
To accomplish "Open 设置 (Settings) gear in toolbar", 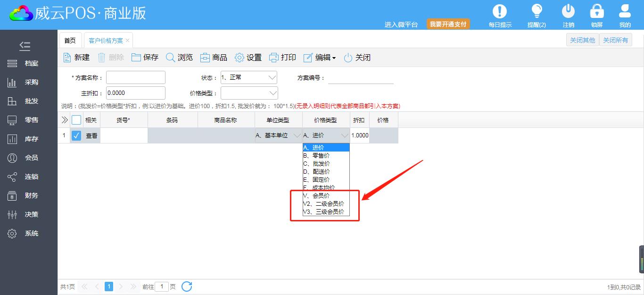I will point(239,58).
